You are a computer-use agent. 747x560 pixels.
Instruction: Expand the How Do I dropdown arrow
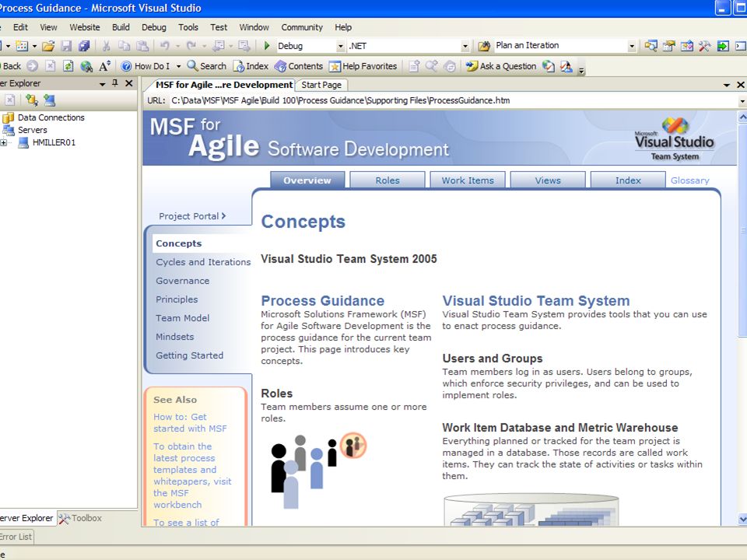pyautogui.click(x=179, y=66)
